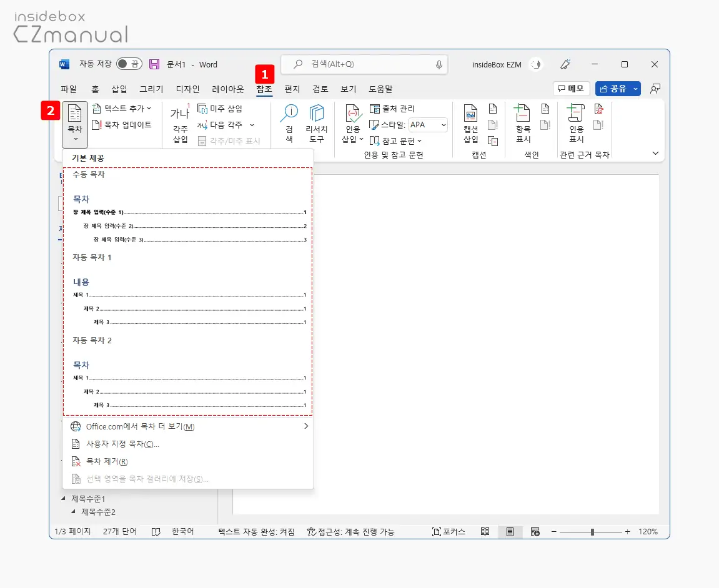Click the 각주 삽입 footnote icon

tap(180, 124)
